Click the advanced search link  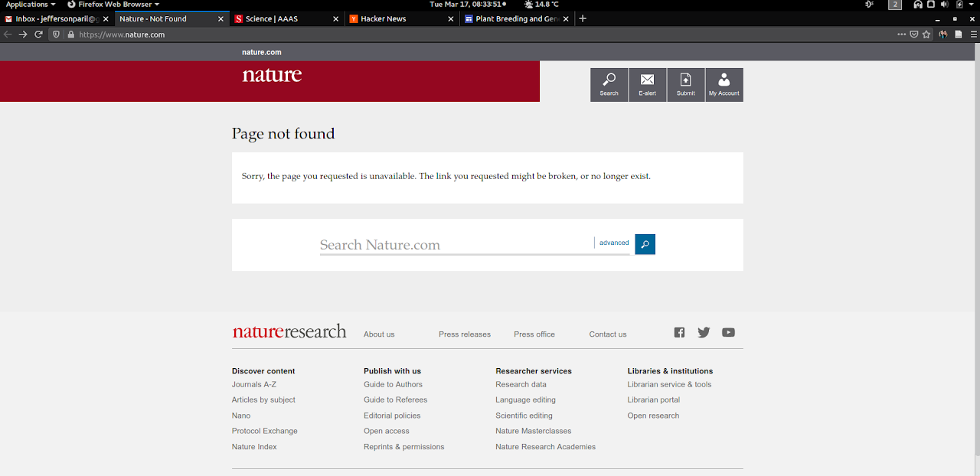pyautogui.click(x=613, y=243)
